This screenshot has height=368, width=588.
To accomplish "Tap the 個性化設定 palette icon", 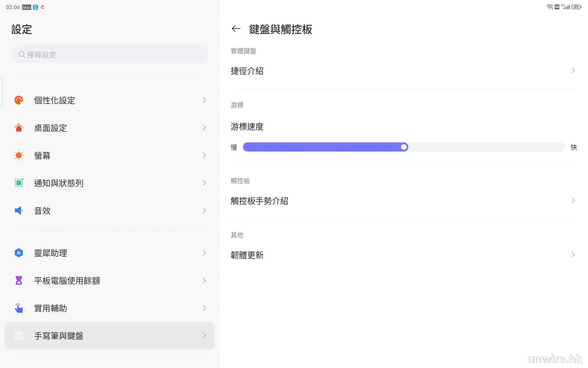I will pos(19,100).
